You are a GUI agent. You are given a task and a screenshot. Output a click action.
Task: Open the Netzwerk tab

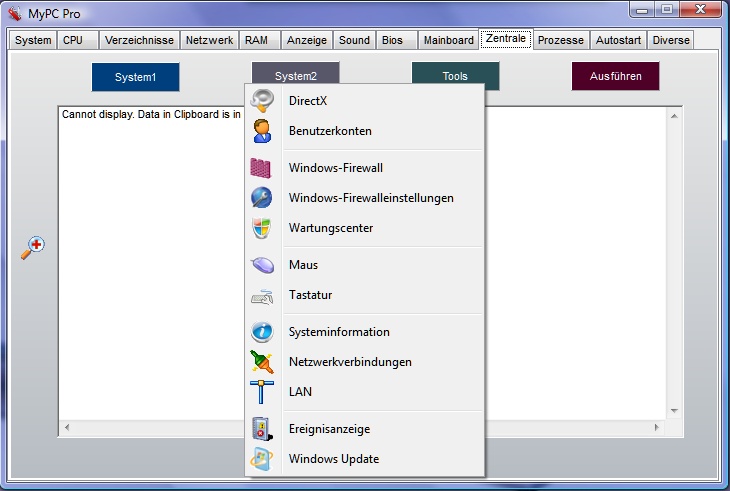pos(210,40)
